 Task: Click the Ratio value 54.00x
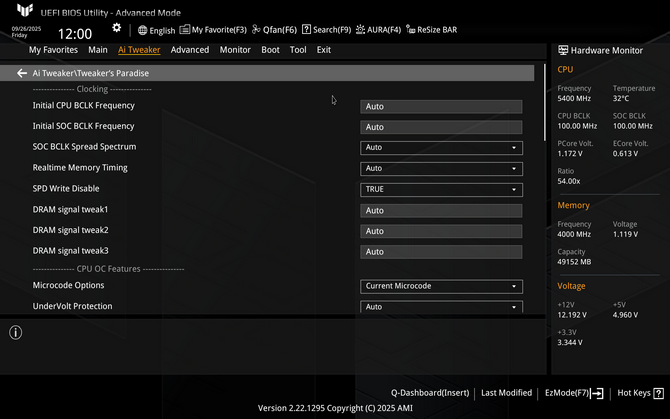(569, 182)
